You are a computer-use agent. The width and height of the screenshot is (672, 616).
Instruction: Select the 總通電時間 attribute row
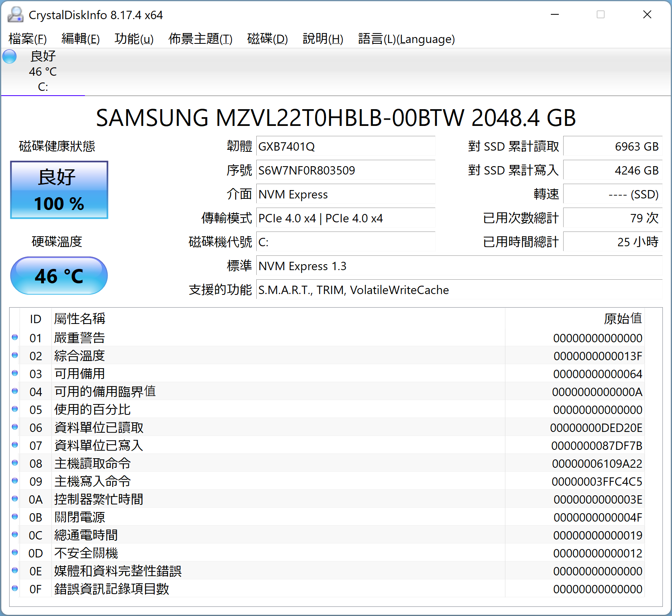(279, 535)
